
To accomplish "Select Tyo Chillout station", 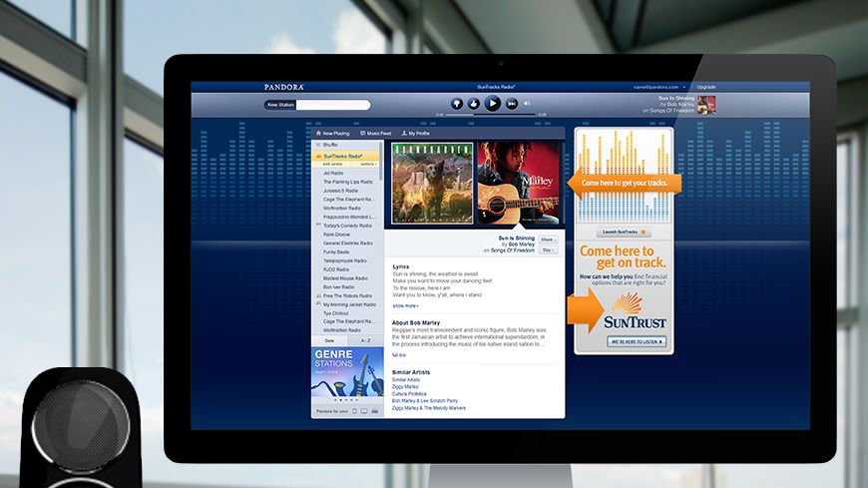I will click(336, 313).
